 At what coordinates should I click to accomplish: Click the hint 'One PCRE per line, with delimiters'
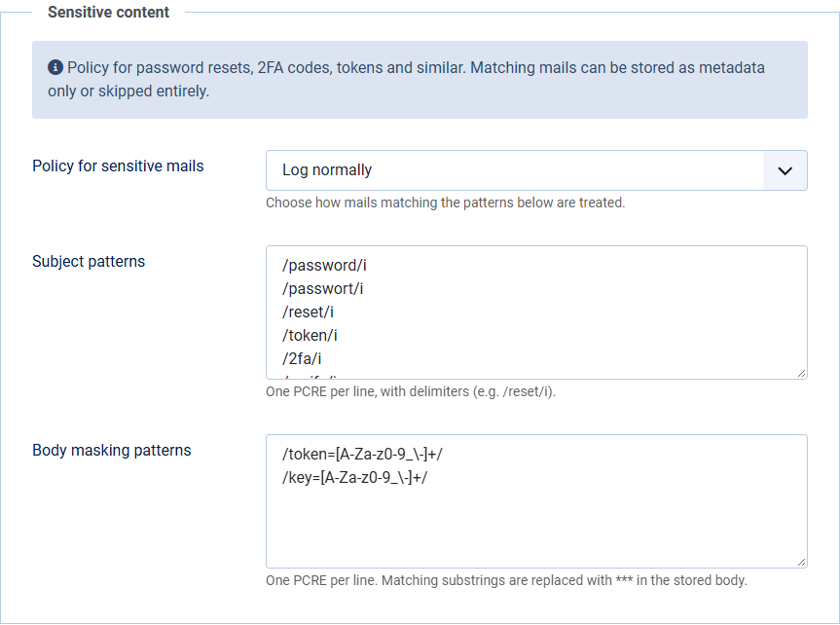[411, 391]
